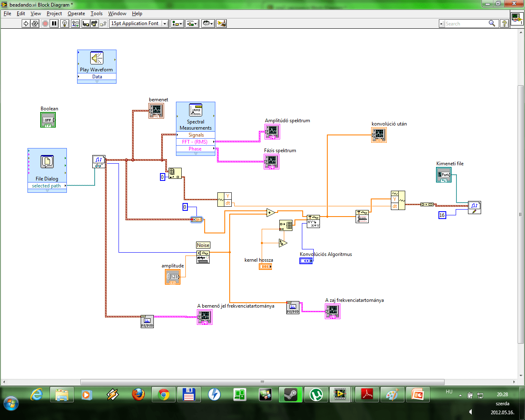This screenshot has width=525, height=420.
Task: Open the Reorder dropdown
Action: pos(208,23)
